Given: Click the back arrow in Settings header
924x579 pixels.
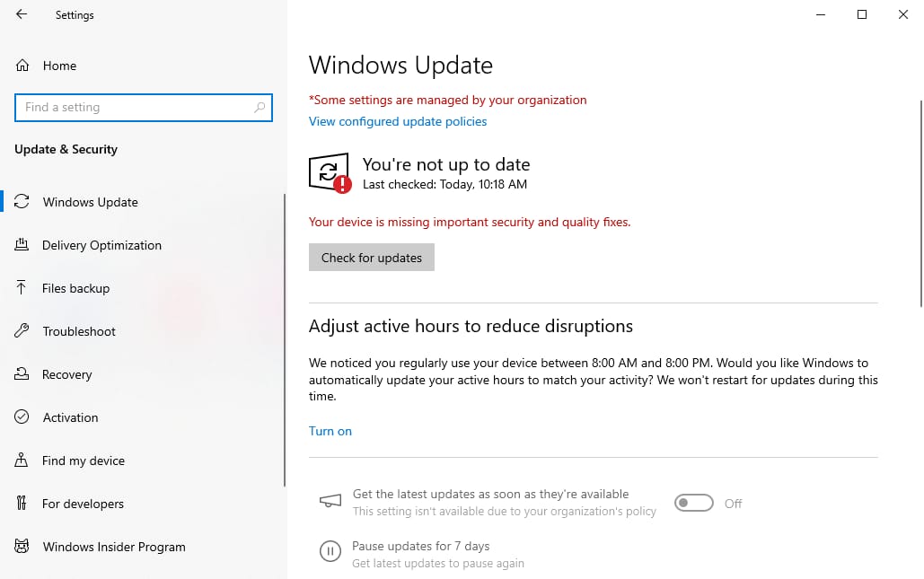Looking at the screenshot, I should pos(22,14).
